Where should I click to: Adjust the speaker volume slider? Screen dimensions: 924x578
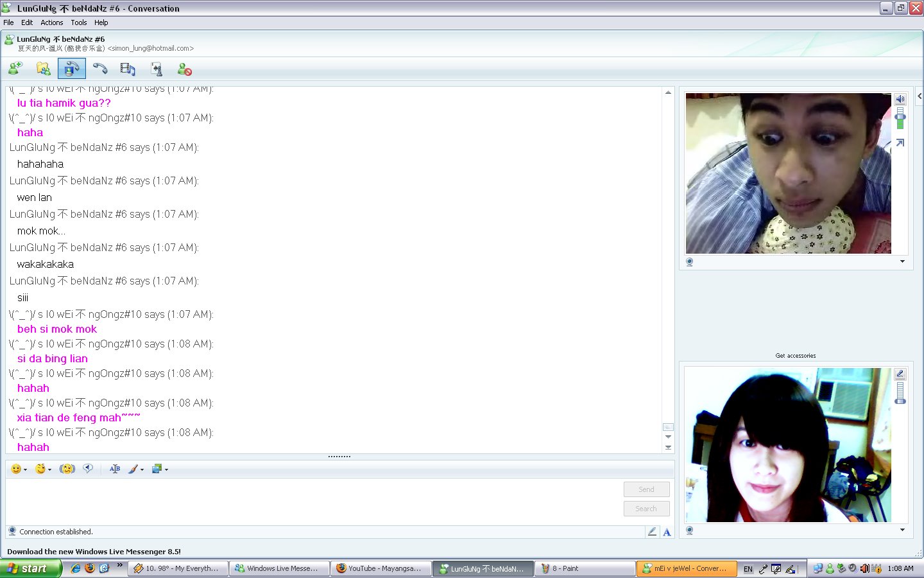click(900, 118)
